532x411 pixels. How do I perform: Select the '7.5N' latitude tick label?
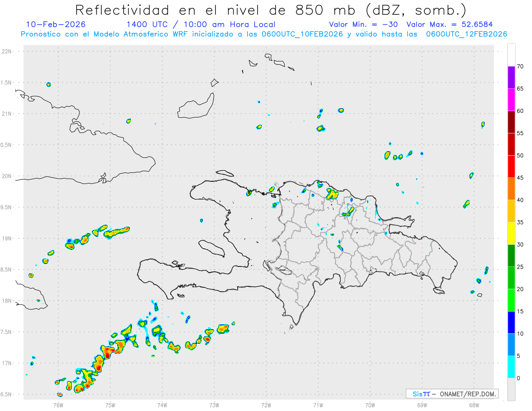click(7, 332)
